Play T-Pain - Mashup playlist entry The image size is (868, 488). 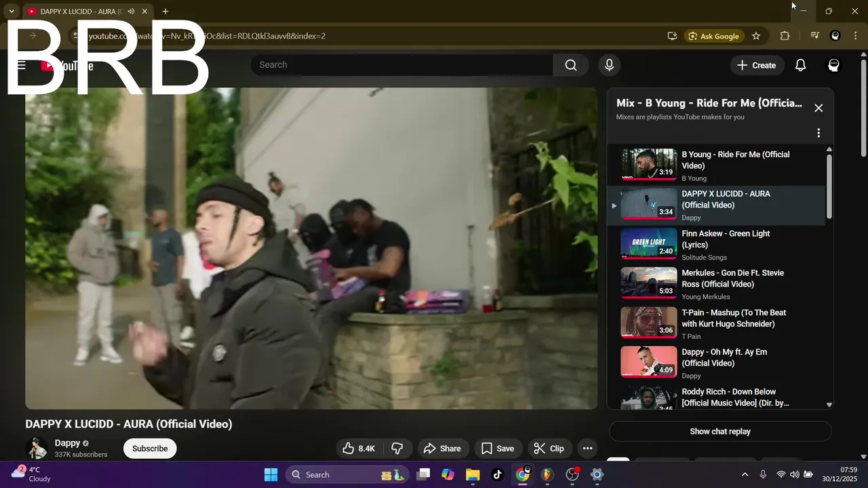[x=716, y=325]
